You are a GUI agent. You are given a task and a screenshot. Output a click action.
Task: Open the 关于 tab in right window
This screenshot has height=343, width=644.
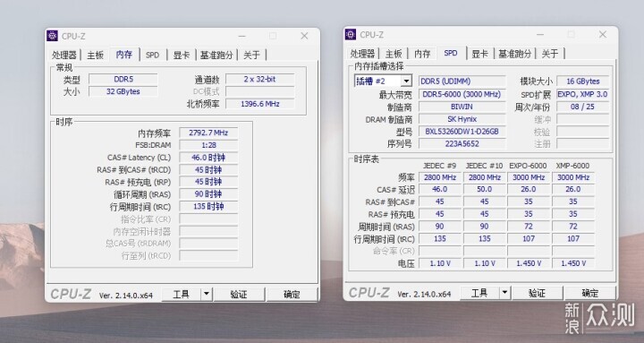pos(550,54)
